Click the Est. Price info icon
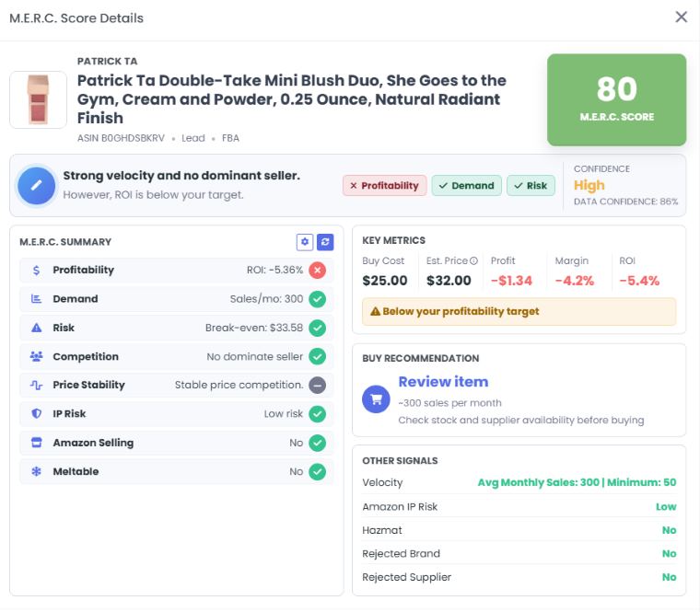This screenshot has width=700, height=612. (473, 260)
